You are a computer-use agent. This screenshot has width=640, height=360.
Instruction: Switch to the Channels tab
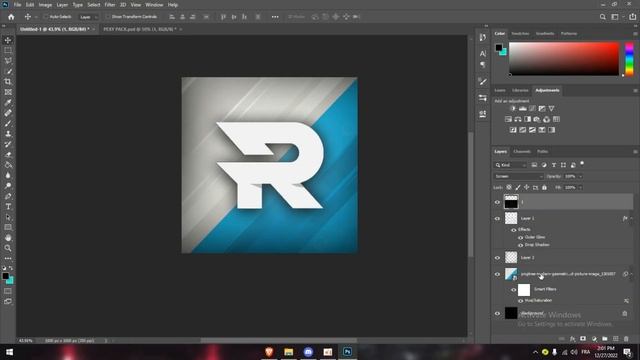point(522,151)
